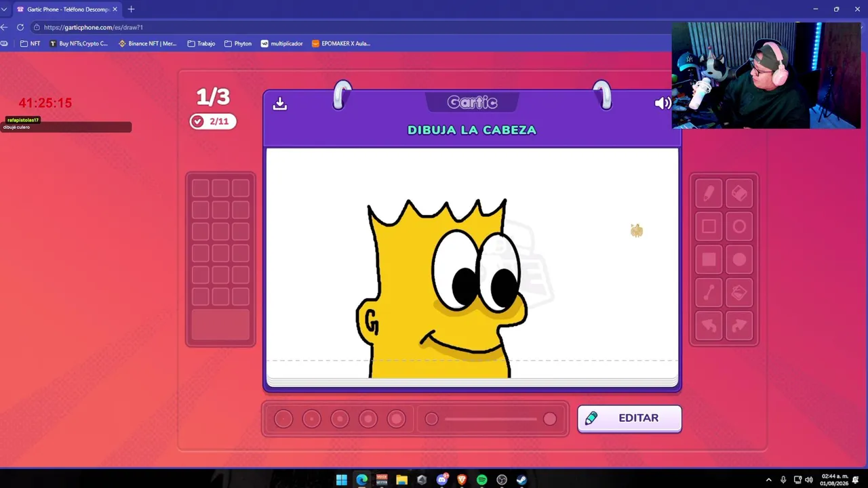Expand the tab search dropdown arrow

pyautogui.click(x=4, y=9)
